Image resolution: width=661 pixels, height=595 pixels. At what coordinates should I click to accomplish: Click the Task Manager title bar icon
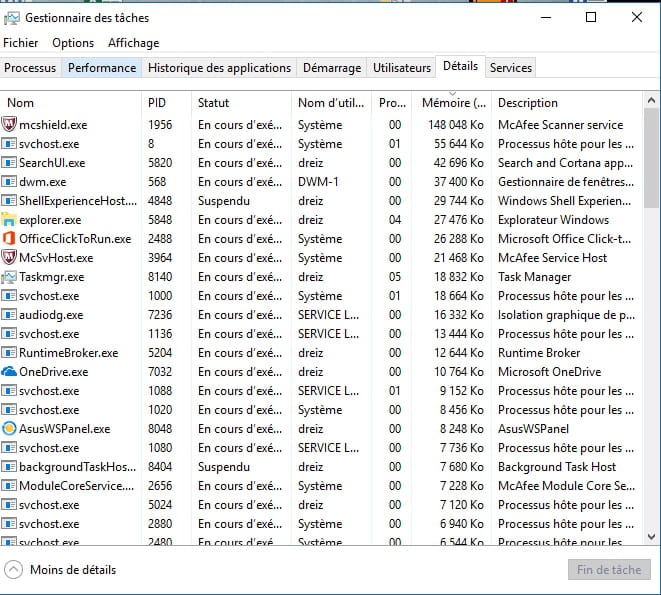point(12,18)
